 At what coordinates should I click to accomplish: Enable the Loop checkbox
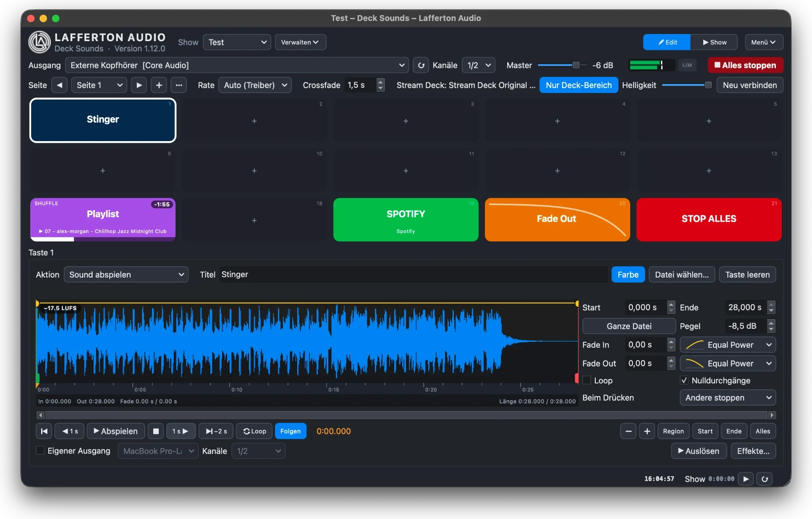tap(587, 380)
